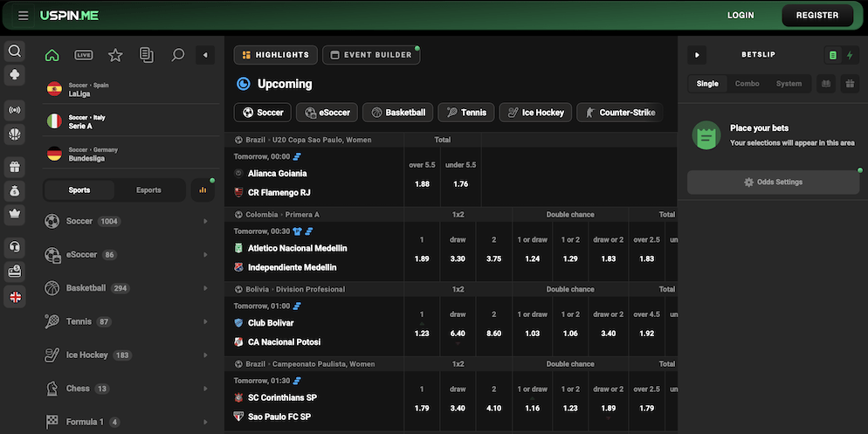The width and height of the screenshot is (868, 434).
Task: Open the money bag icon in left rail
Action: [15, 191]
